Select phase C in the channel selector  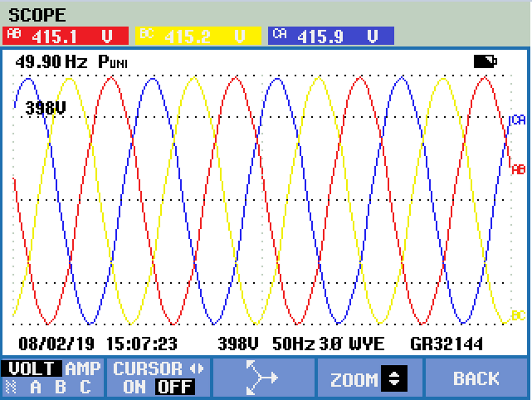(85, 387)
